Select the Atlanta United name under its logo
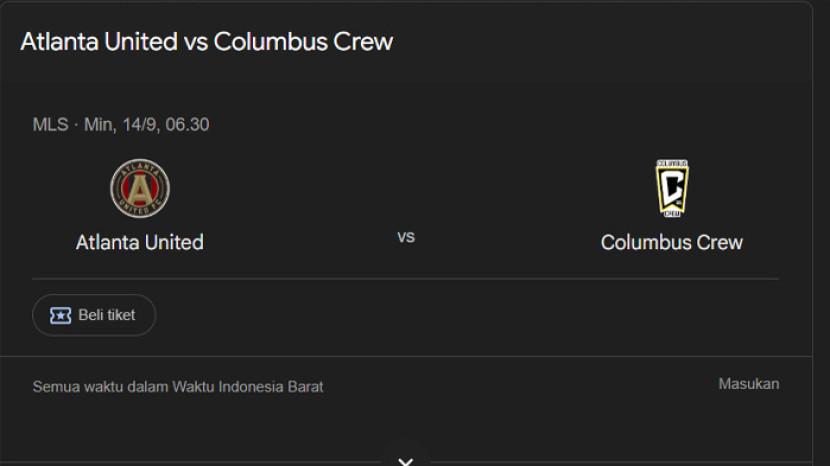 (x=140, y=242)
